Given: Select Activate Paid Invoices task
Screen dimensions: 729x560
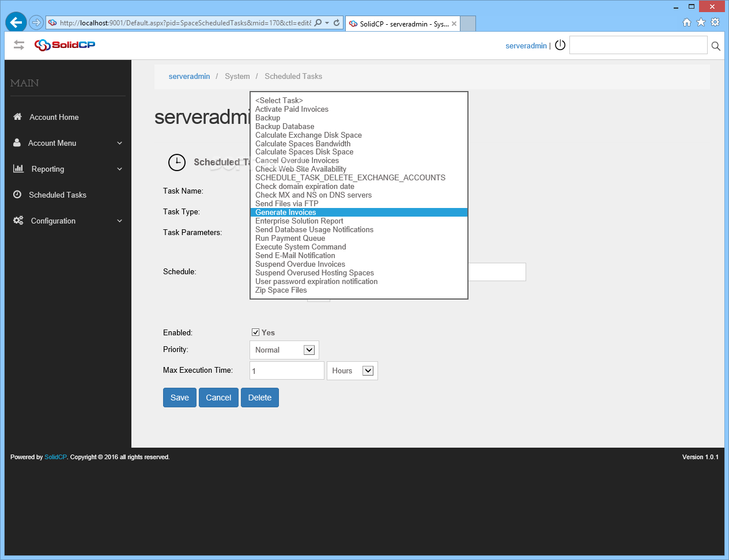Looking at the screenshot, I should click(x=358, y=109).
